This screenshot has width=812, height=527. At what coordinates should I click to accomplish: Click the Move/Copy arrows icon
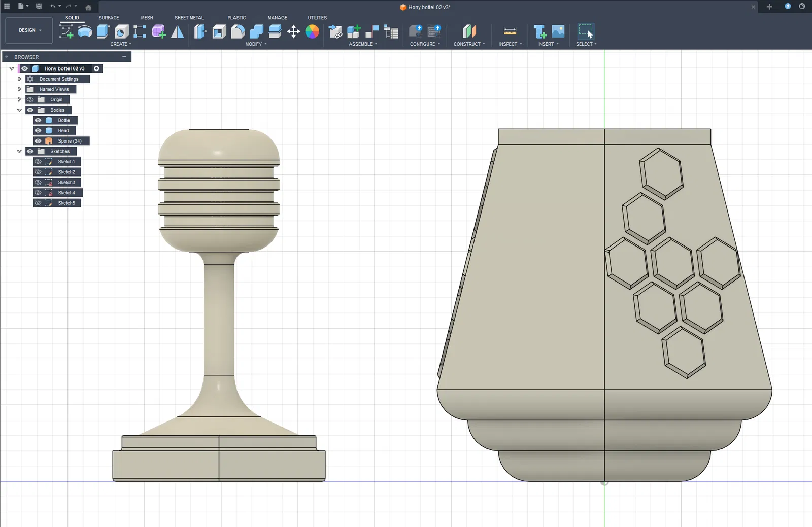click(293, 31)
